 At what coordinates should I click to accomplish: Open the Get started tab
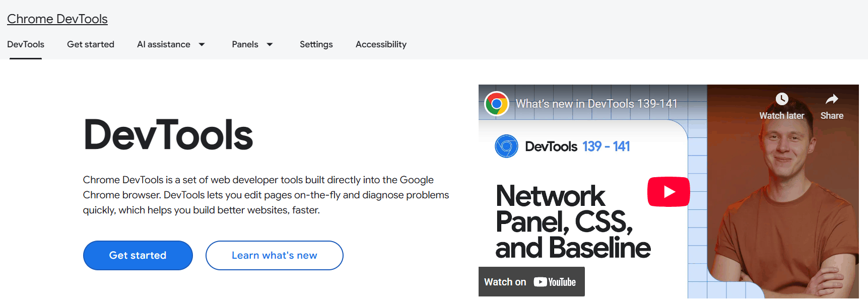pos(91,44)
